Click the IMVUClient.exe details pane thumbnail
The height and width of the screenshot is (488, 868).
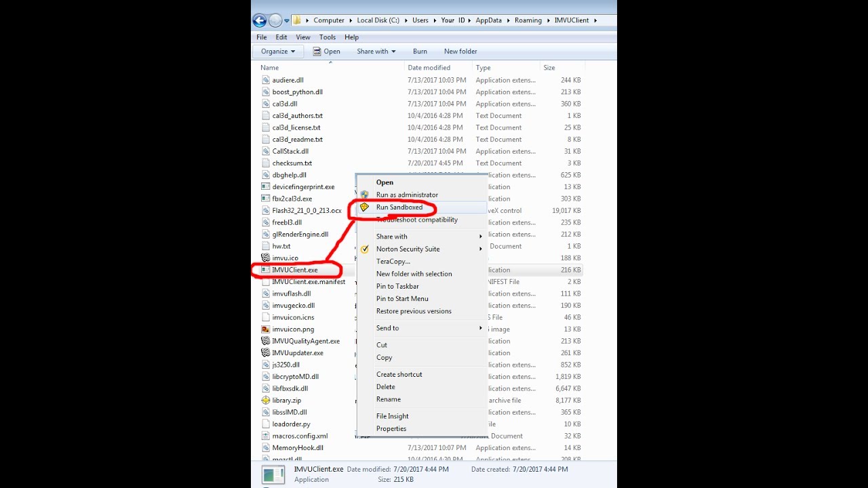tap(274, 474)
